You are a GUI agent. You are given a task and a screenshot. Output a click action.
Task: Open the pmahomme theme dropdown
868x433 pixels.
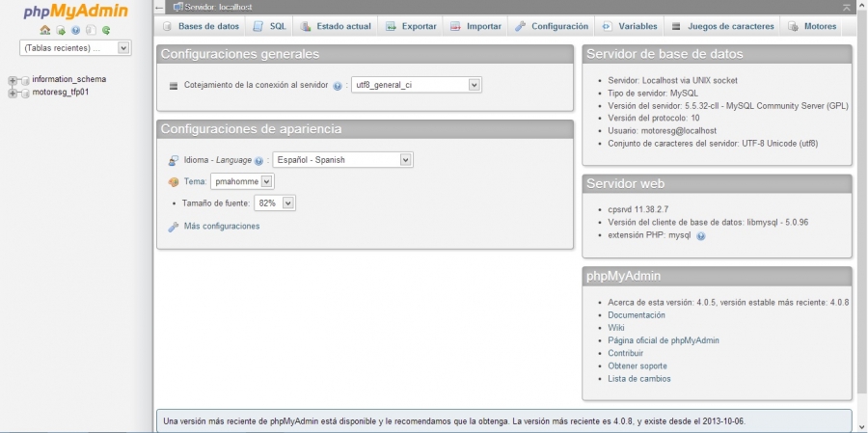click(x=242, y=181)
